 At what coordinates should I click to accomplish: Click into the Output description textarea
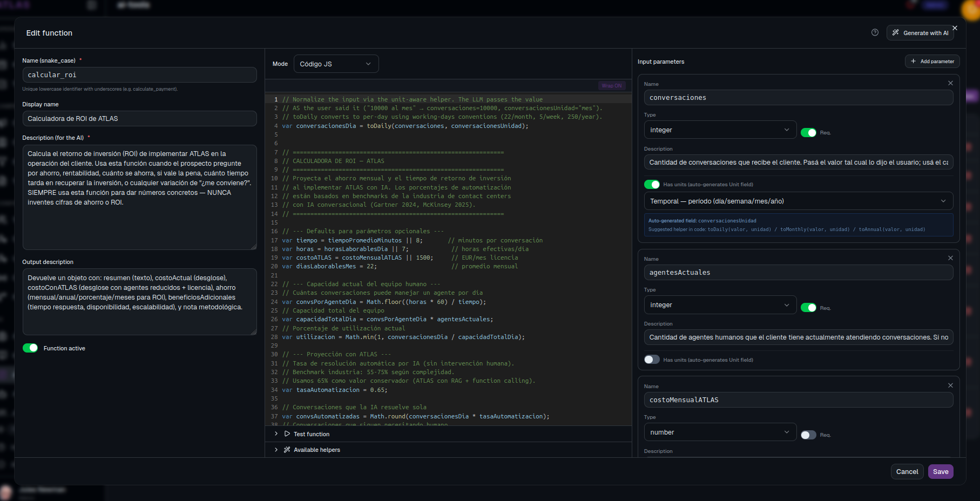(x=139, y=302)
